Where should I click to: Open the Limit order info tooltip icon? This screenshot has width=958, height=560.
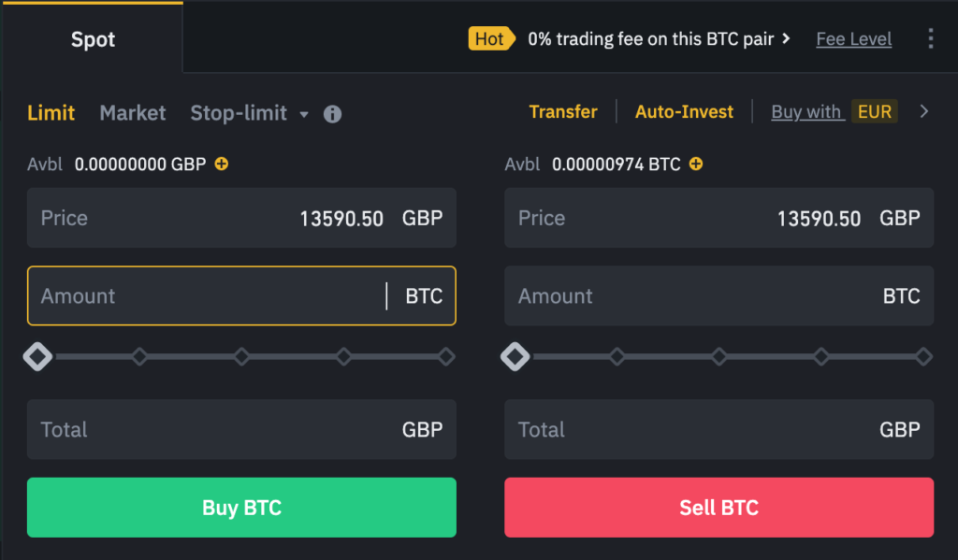coord(332,112)
